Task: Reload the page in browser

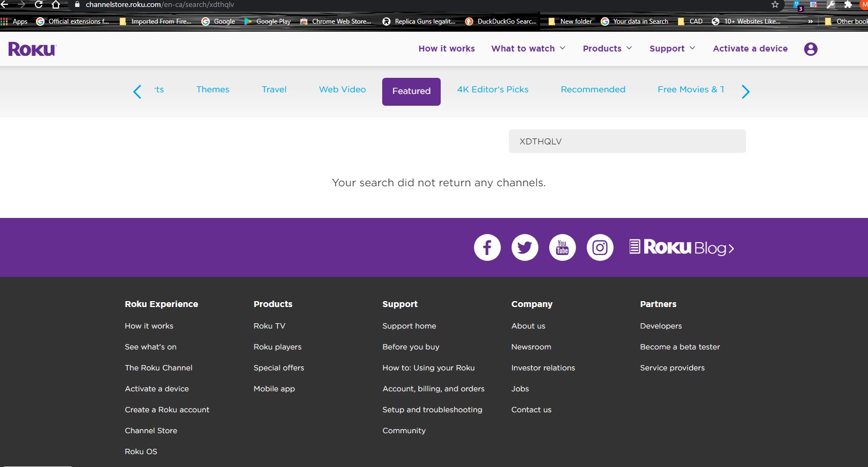Action: point(39,5)
